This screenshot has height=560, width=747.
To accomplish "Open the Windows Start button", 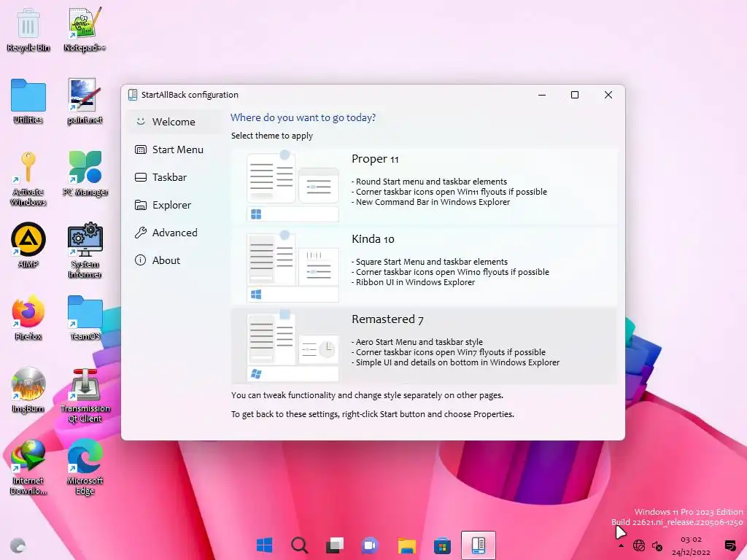I will pos(264,545).
